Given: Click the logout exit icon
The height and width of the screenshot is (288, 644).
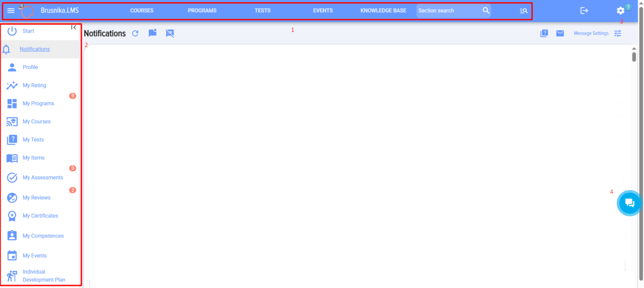Looking at the screenshot, I should pyautogui.click(x=584, y=11).
